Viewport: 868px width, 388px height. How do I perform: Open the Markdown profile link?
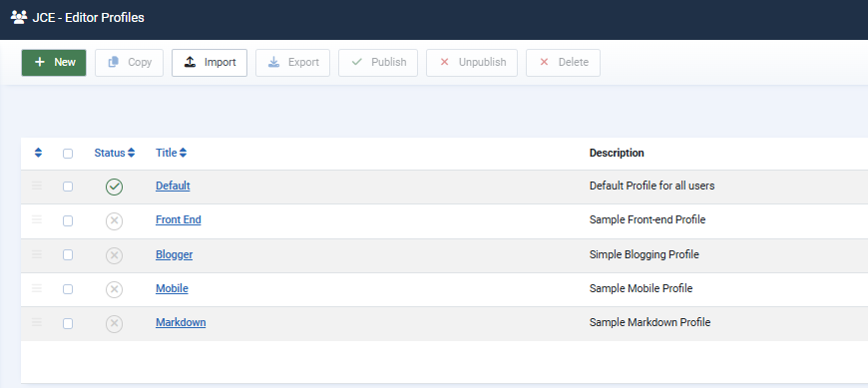181,322
